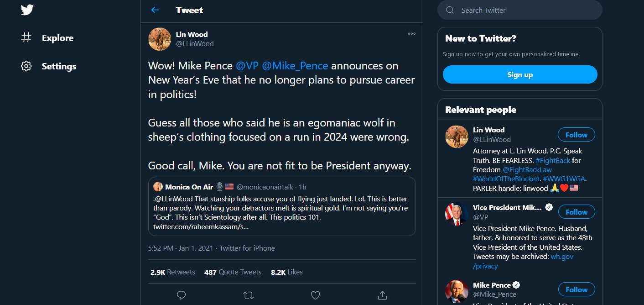Screen dimensions: 644x305
Task: Share the tweet via the share icon
Action: click(x=383, y=295)
